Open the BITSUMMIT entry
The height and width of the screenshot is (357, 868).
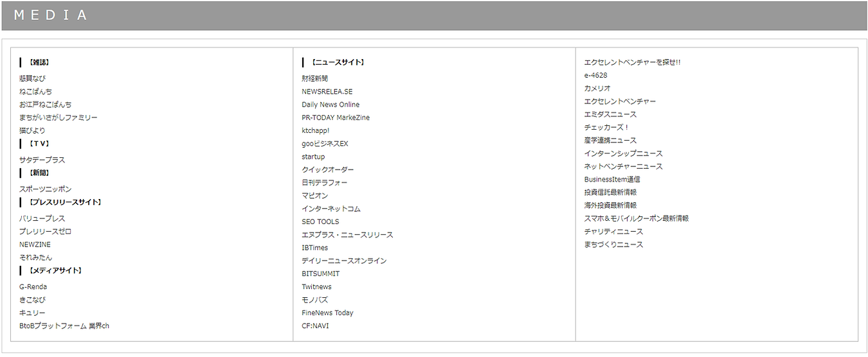pos(320,274)
